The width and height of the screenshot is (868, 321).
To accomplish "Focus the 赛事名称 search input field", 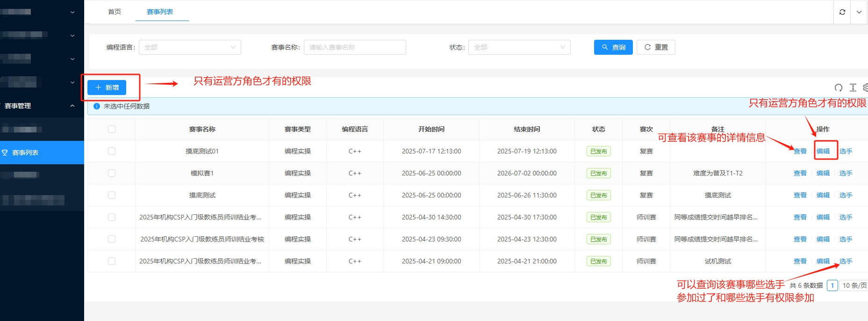I will (354, 47).
